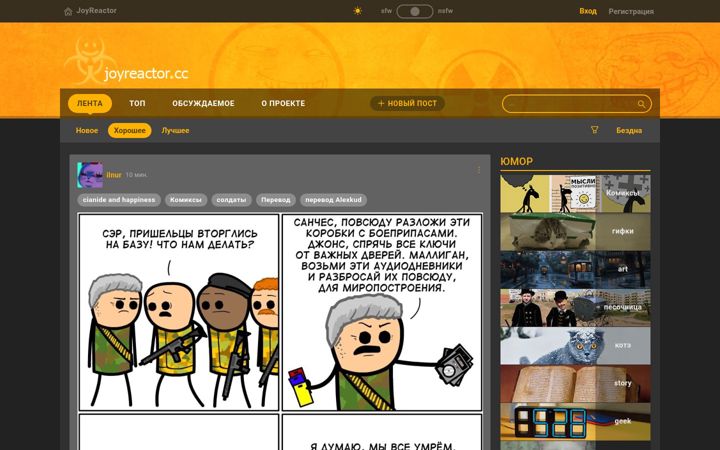Image resolution: width=720 pixels, height=450 pixels.
Task: Click the солдаты tag
Action: click(231, 200)
